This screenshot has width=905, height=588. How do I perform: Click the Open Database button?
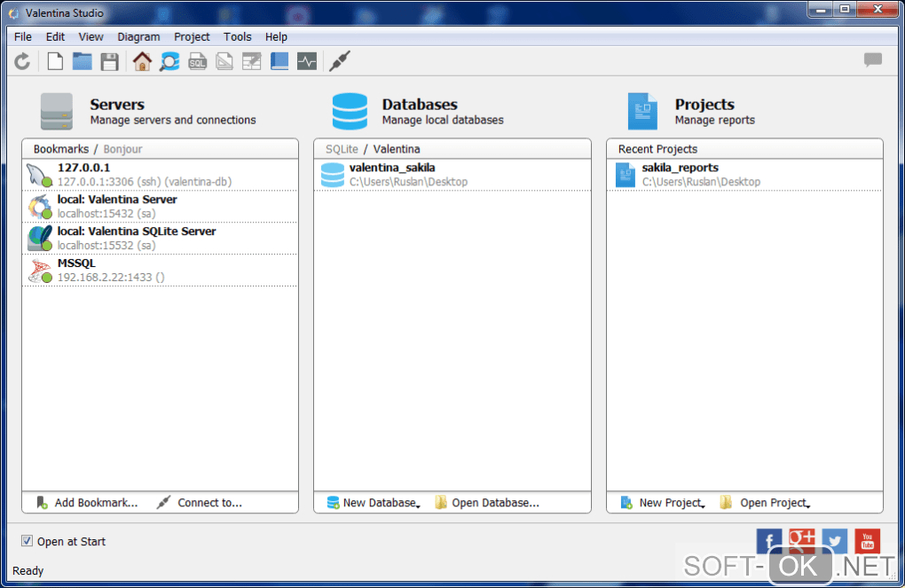pyautogui.click(x=487, y=503)
